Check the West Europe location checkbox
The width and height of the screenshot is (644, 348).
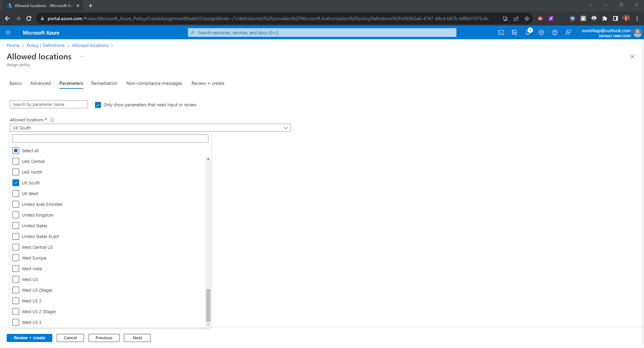tap(16, 258)
